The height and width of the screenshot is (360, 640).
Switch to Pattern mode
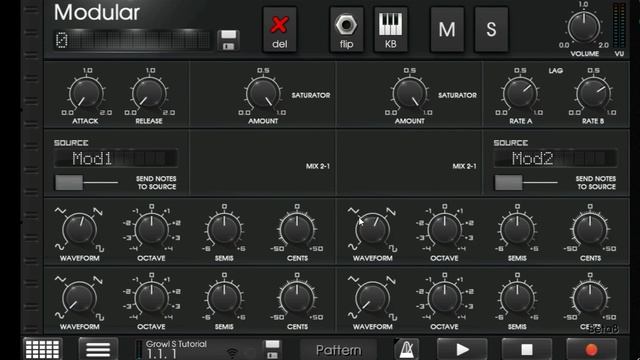tap(338, 350)
